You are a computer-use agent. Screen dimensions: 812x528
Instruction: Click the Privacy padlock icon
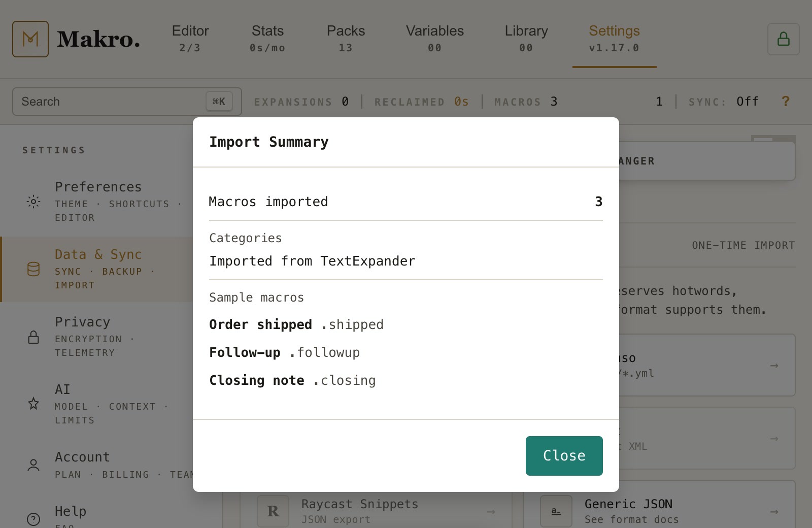(33, 337)
